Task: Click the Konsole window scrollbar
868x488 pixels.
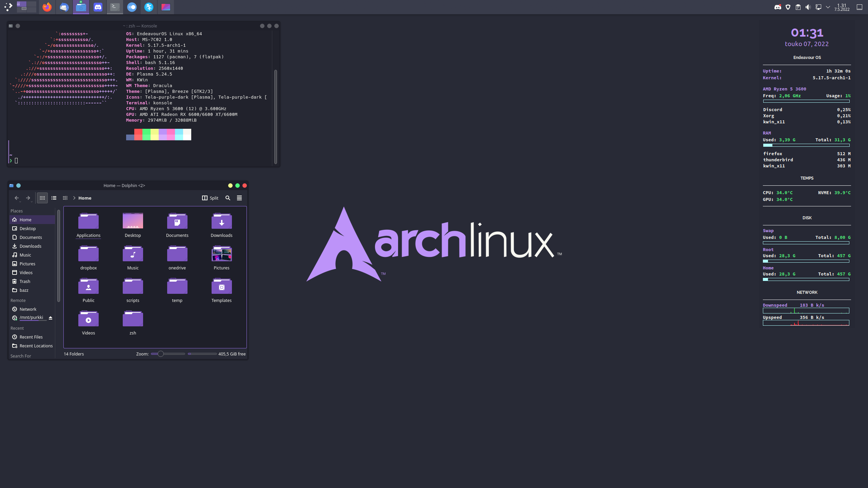Action: [275, 117]
